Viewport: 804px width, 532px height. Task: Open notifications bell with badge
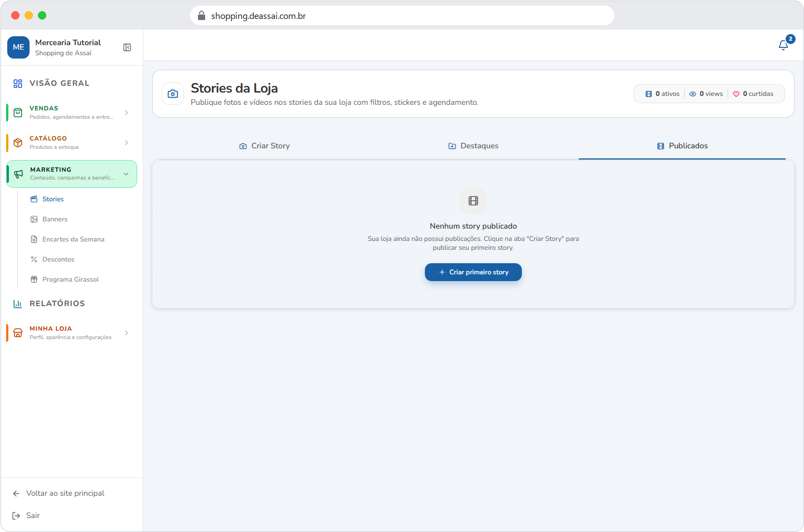click(783, 45)
